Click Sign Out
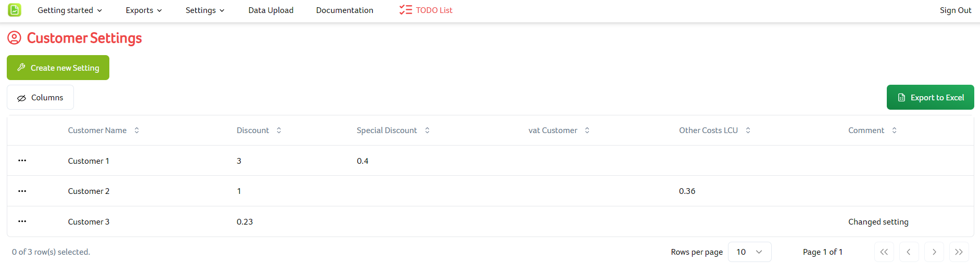Viewport: 980px width, 275px height. 956,10
